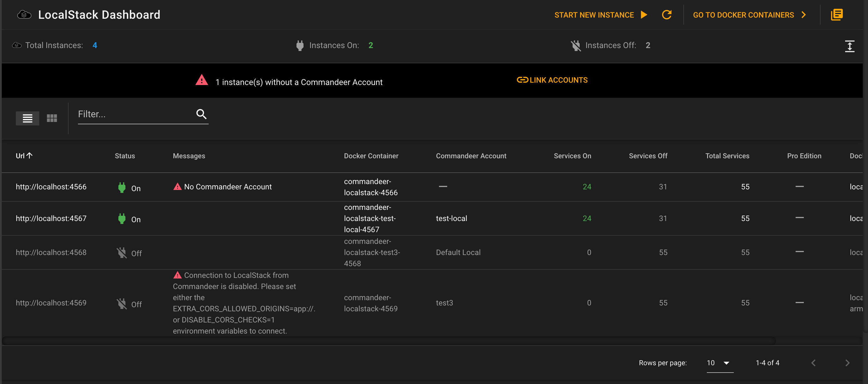Sort by Services Off column header
This screenshot has width=868, height=384.
click(648, 156)
